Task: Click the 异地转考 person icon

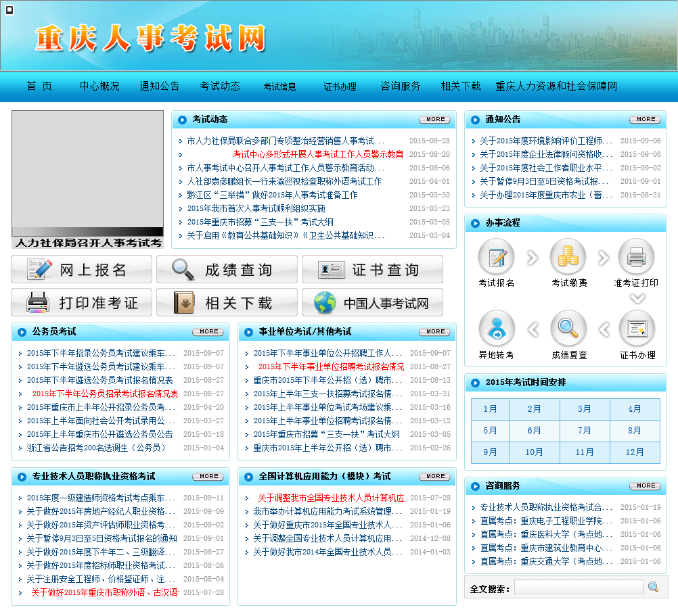Action: 497,329
